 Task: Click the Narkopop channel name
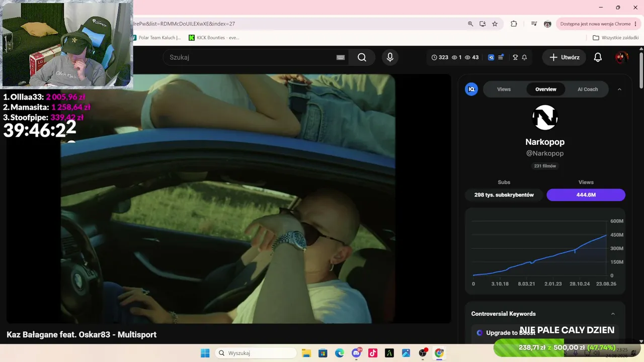(x=545, y=142)
